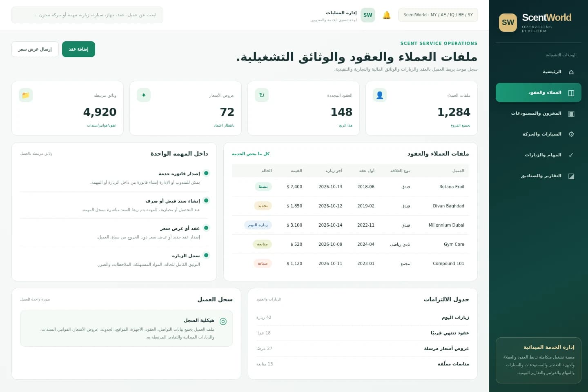The width and height of the screenshot is (588, 392).
Task: Click the عروض أسعار مرسلة row
Action: [x=363, y=348]
